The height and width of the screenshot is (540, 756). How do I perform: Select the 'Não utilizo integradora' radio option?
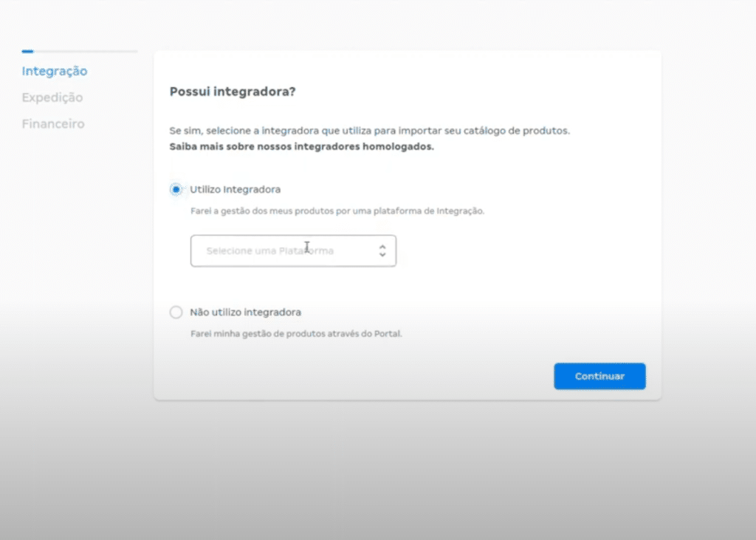[176, 312]
